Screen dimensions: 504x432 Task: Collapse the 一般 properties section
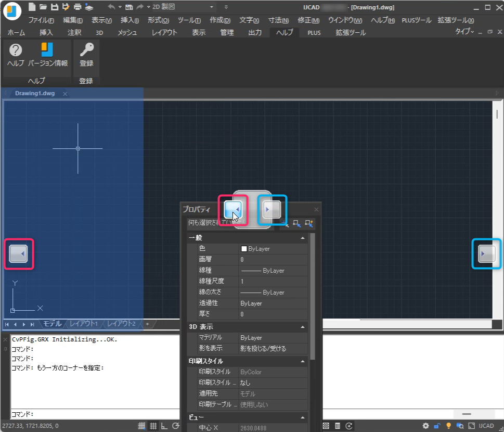303,238
